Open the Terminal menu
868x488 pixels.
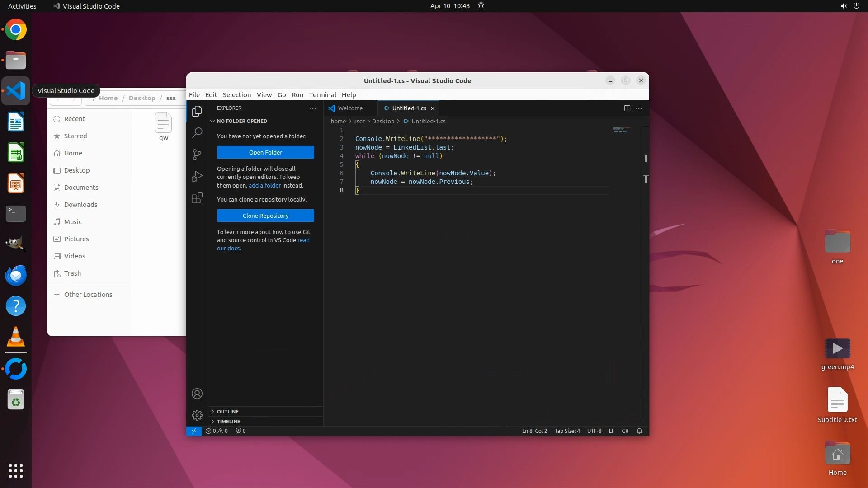pos(322,95)
